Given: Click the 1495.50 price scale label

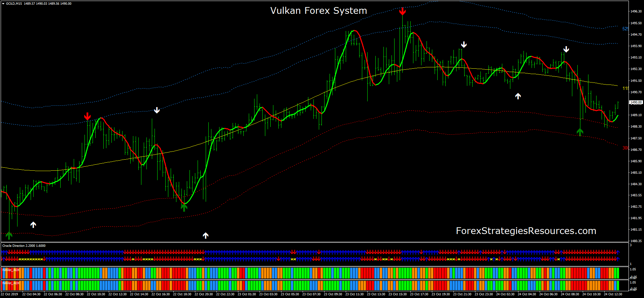Looking at the screenshot, I should click(636, 23).
